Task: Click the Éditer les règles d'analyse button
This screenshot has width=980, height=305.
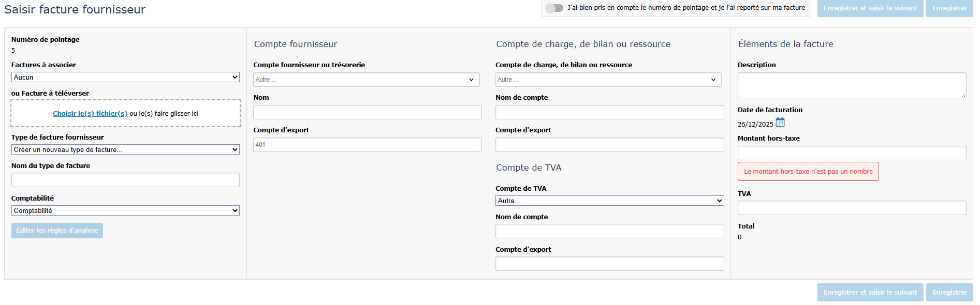Action: point(57,231)
